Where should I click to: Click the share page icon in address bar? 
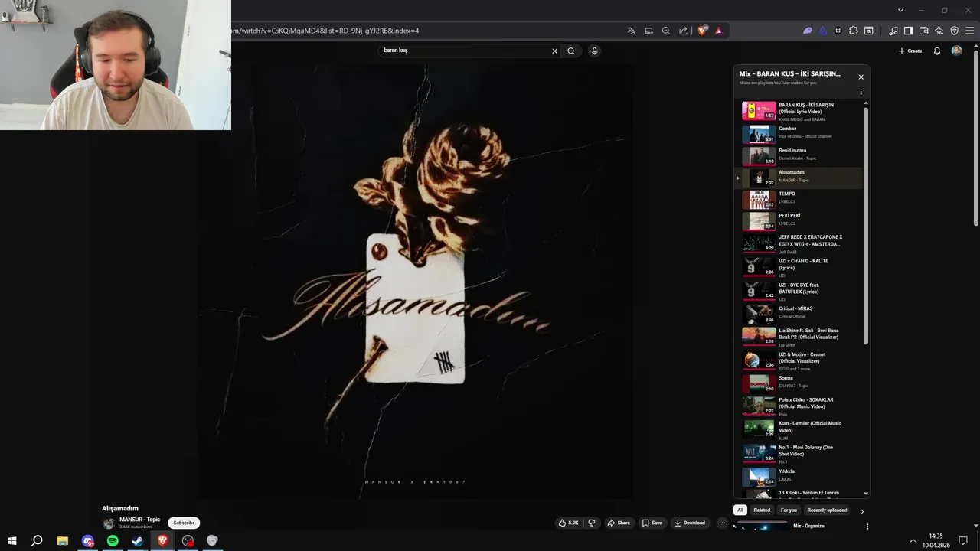(684, 31)
